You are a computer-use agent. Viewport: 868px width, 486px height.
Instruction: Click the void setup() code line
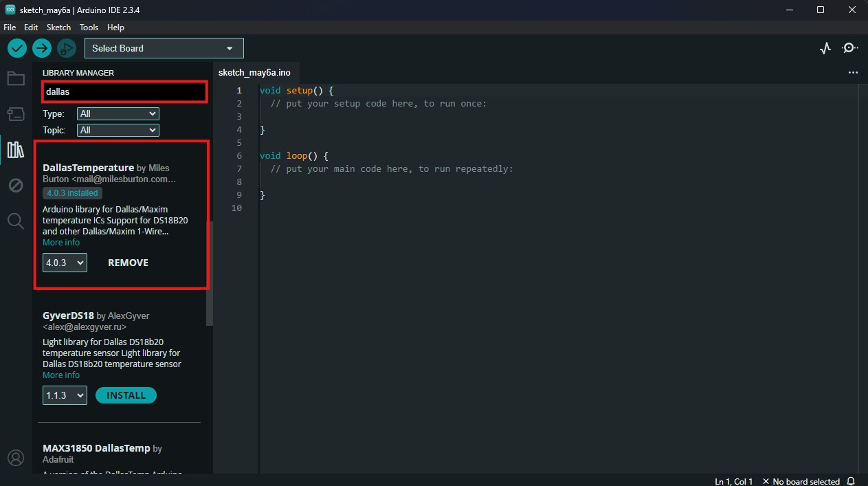coord(296,90)
